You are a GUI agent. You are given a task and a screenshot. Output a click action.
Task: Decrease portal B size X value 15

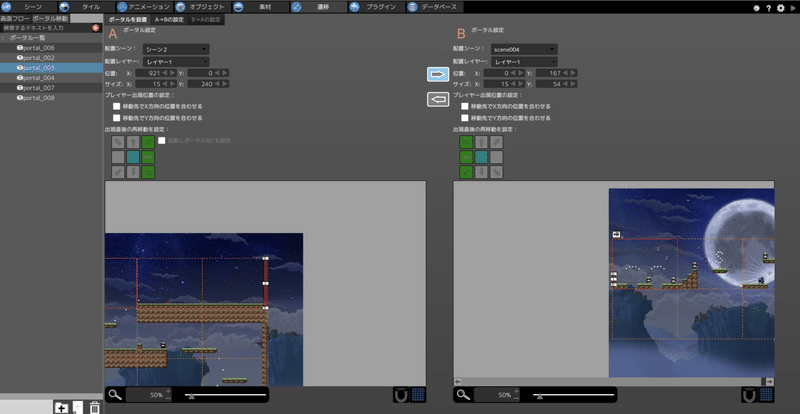click(x=513, y=84)
